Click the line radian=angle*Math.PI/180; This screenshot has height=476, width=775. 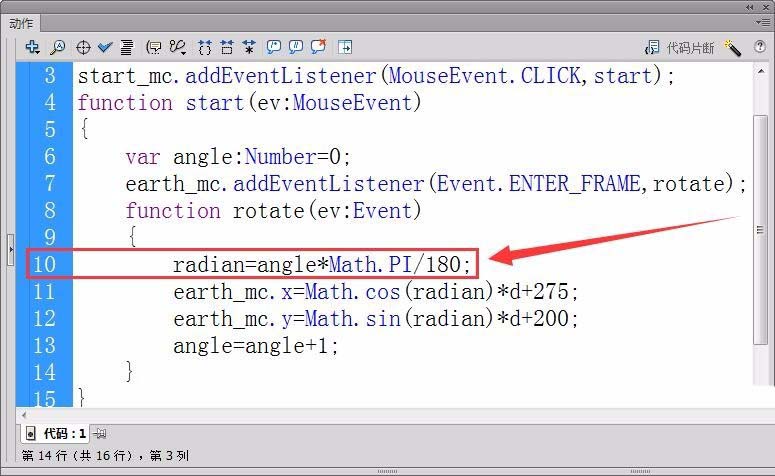322,264
